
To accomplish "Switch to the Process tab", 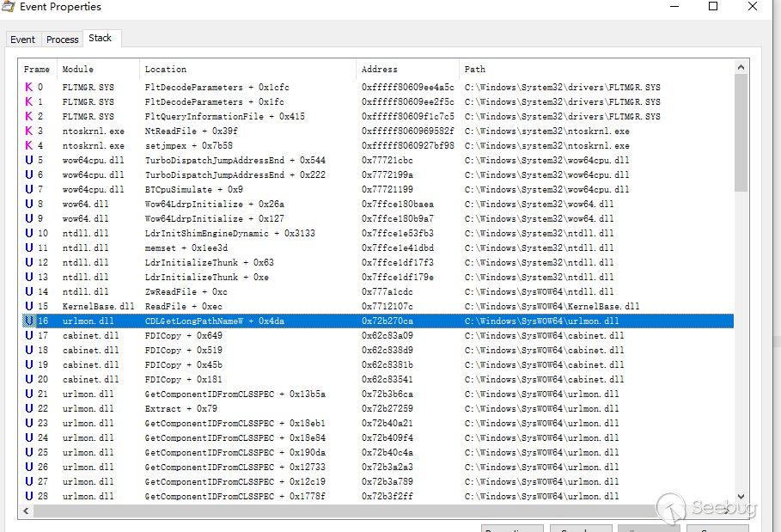I will pyautogui.click(x=62, y=40).
